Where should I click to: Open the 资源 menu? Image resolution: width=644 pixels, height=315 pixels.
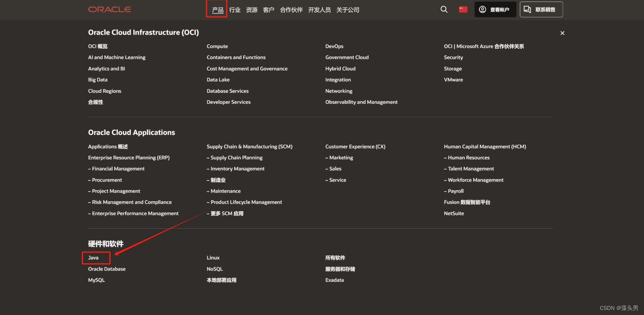coord(252,10)
